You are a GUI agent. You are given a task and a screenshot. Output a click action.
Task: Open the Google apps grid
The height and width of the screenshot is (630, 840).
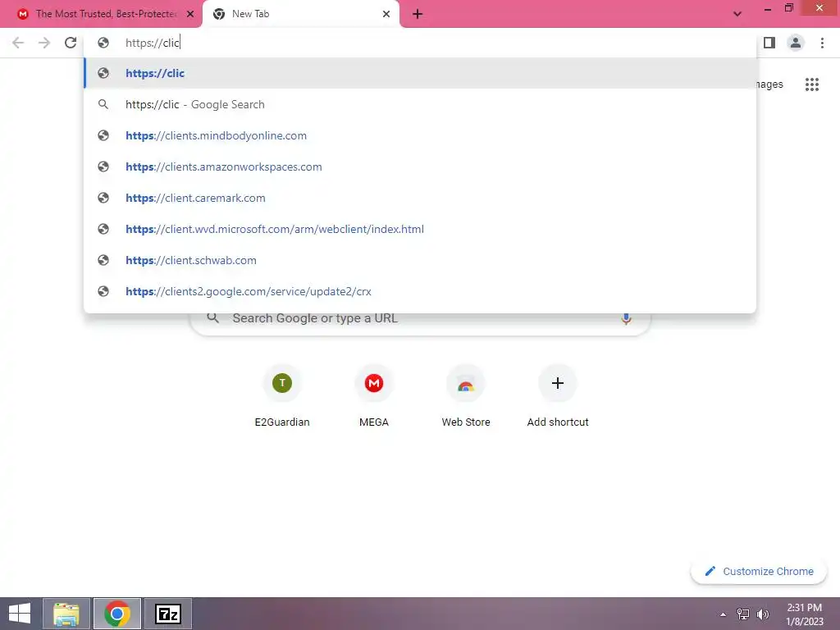(x=812, y=84)
